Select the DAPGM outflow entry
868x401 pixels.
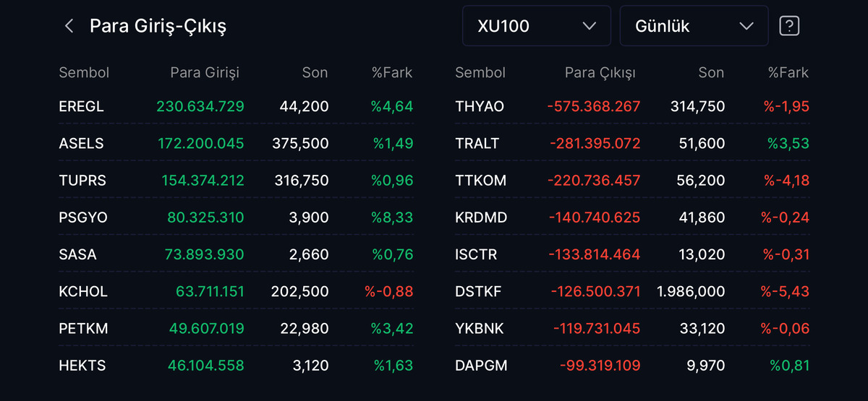[632, 366]
